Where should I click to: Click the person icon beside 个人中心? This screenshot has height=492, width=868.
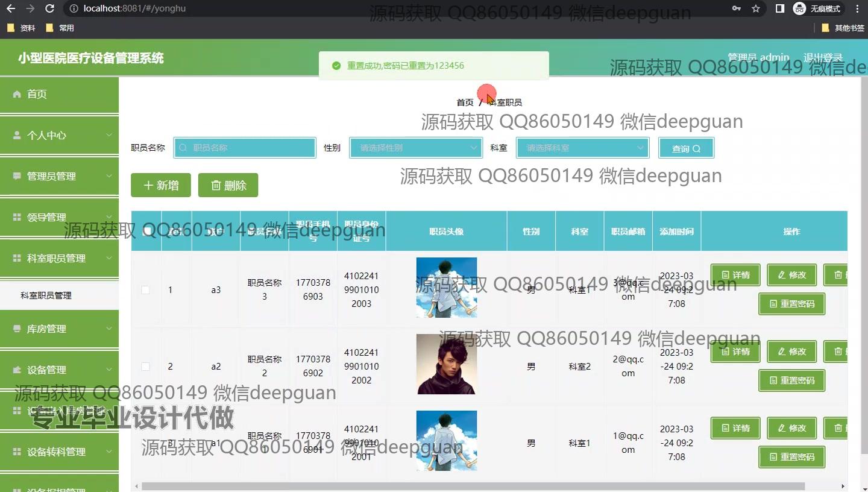(17, 135)
